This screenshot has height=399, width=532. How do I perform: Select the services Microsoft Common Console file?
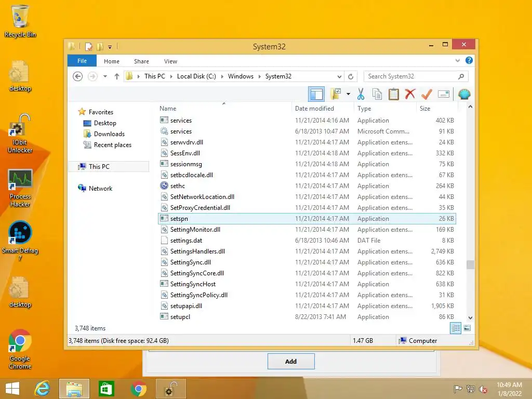pyautogui.click(x=307, y=131)
